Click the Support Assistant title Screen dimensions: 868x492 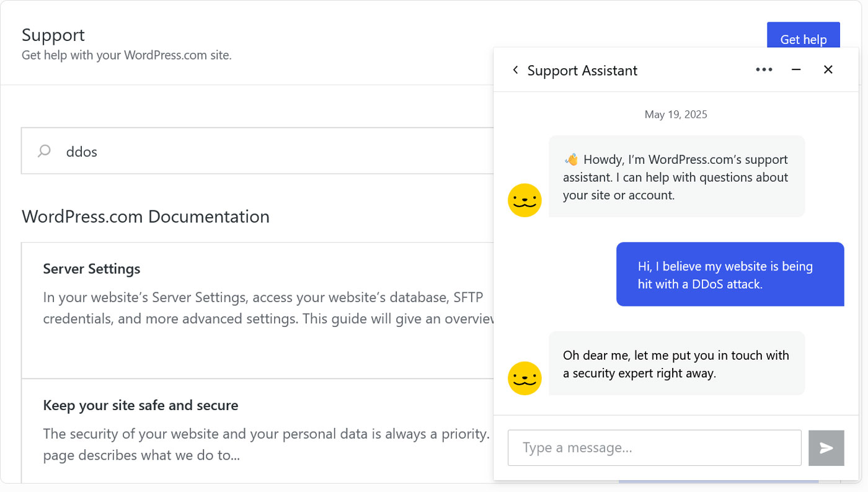[x=582, y=70]
